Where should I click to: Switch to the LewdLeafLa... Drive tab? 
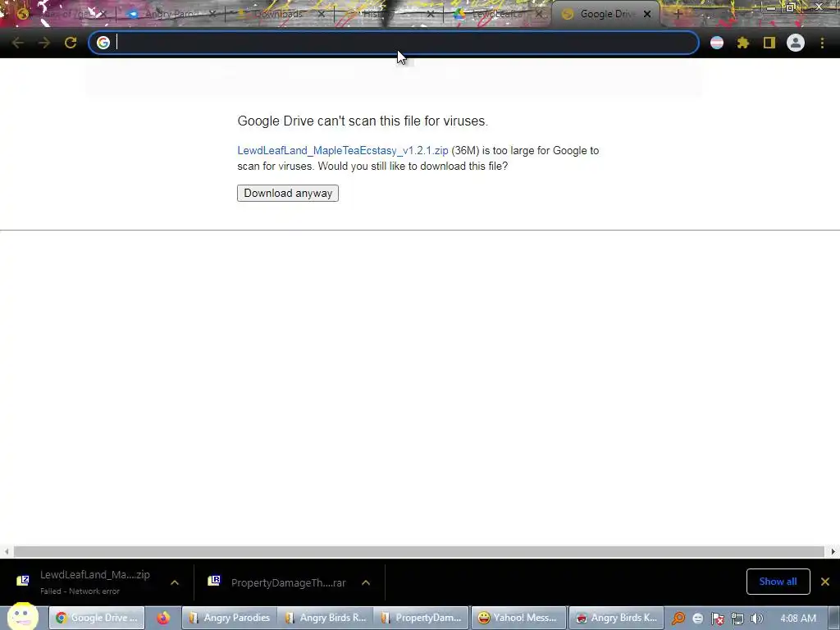pos(496,14)
